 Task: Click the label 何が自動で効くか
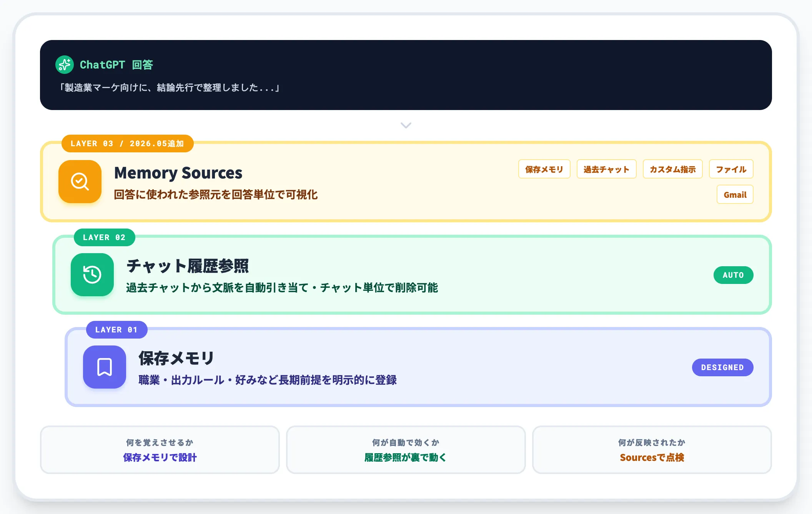tap(406, 442)
